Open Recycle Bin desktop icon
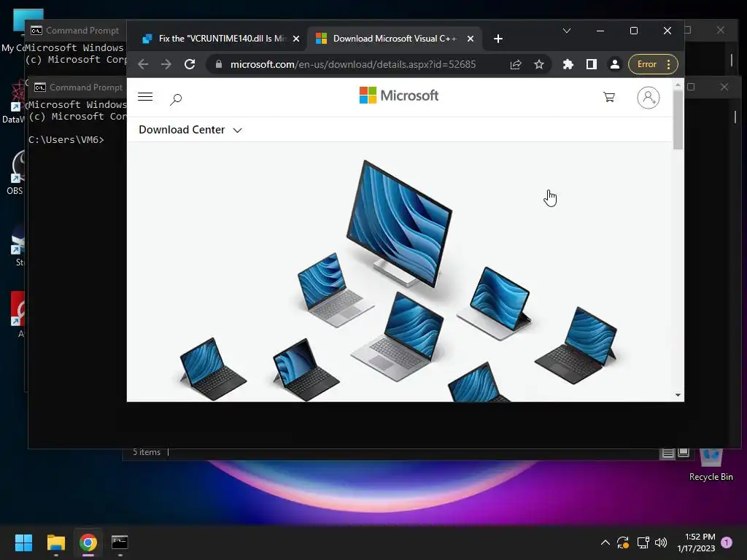 711,464
